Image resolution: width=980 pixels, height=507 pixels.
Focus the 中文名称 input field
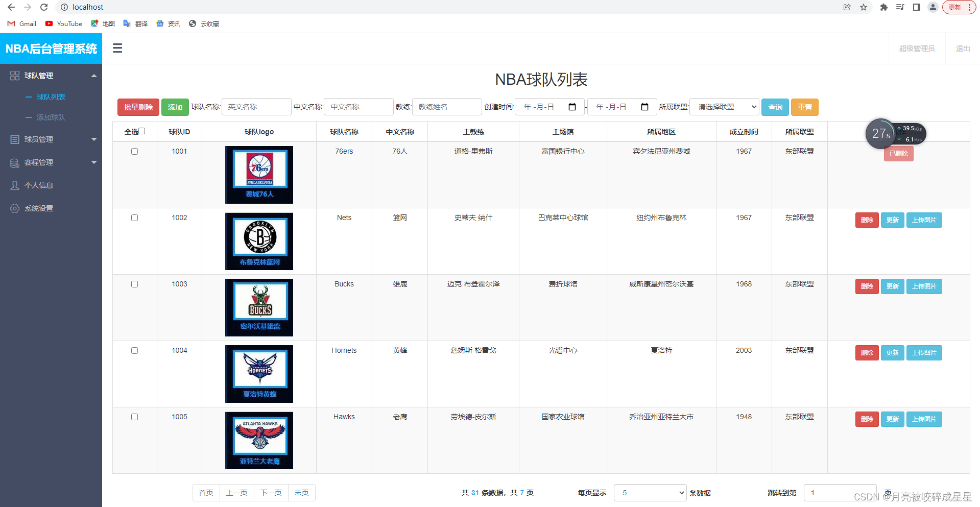[x=359, y=107]
